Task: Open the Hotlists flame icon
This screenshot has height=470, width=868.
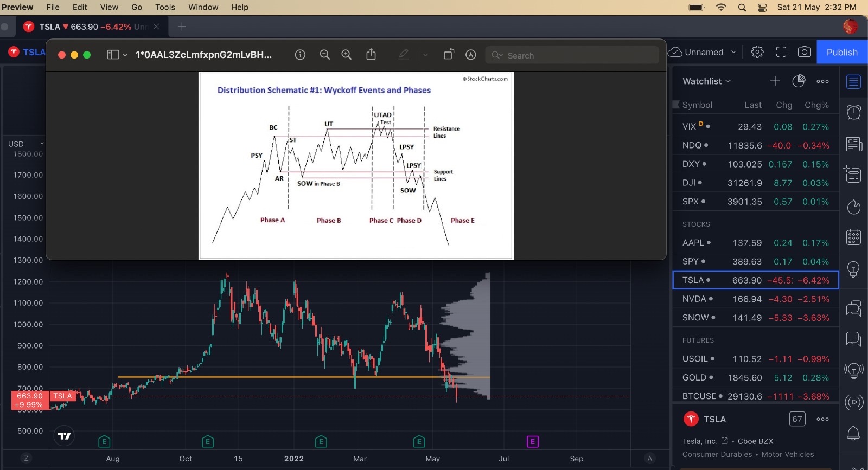Action: 853,207
